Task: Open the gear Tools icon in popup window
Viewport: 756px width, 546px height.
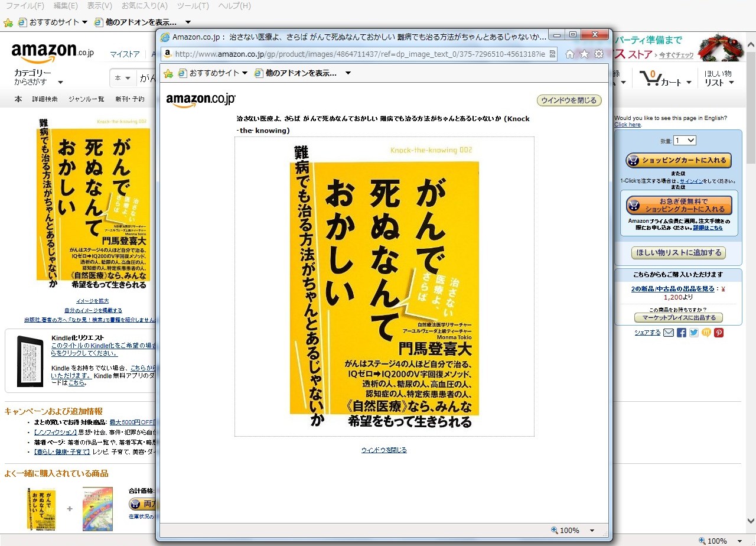Action: [x=599, y=54]
